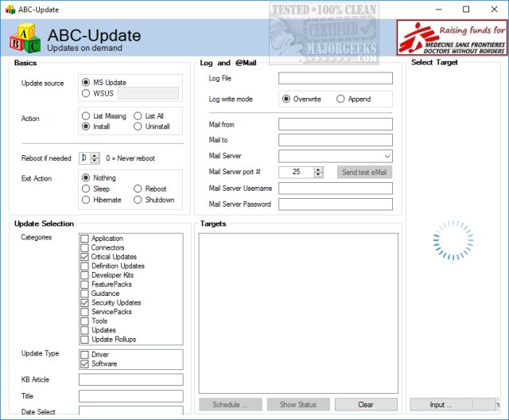The image size is (509, 420).
Task: Select the WSUS update source option
Action: click(86, 93)
